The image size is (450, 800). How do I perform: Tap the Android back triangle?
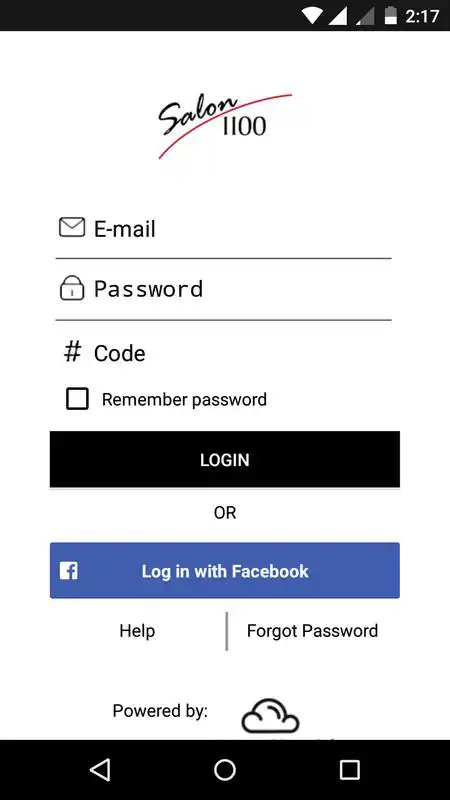pyautogui.click(x=100, y=769)
